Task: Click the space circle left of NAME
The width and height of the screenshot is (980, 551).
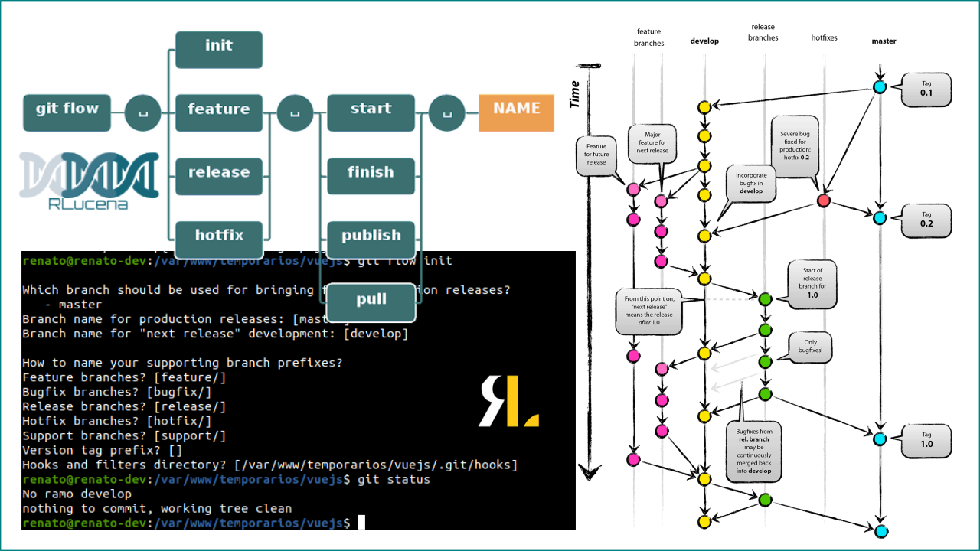Action: pos(447,113)
